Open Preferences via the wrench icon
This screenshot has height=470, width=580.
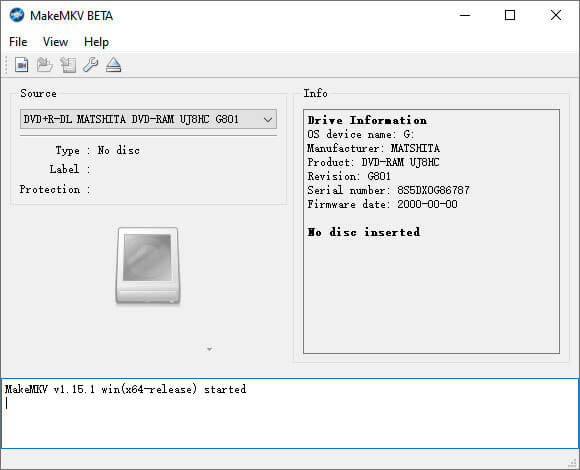click(91, 65)
